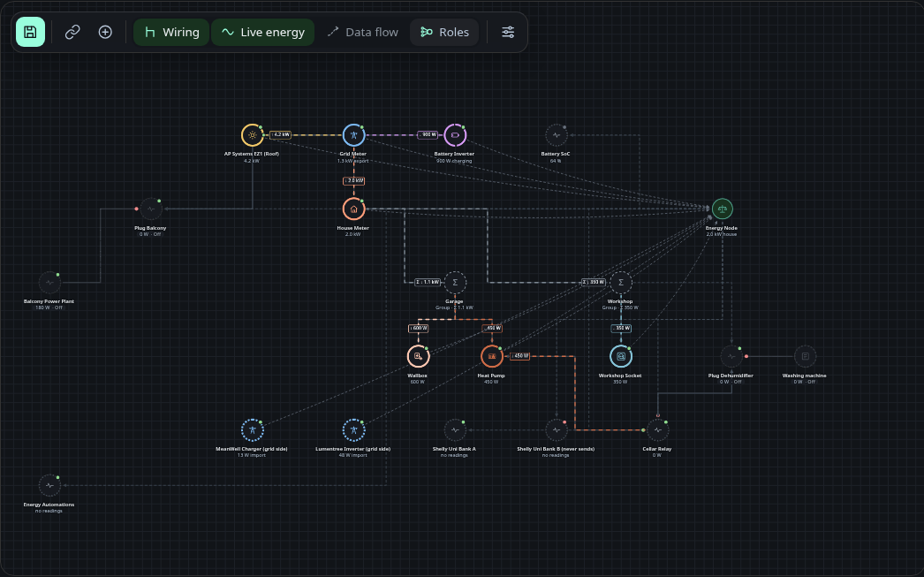Select the Energy Automations node
Viewport: 924px width, 577px height.
pos(49,485)
